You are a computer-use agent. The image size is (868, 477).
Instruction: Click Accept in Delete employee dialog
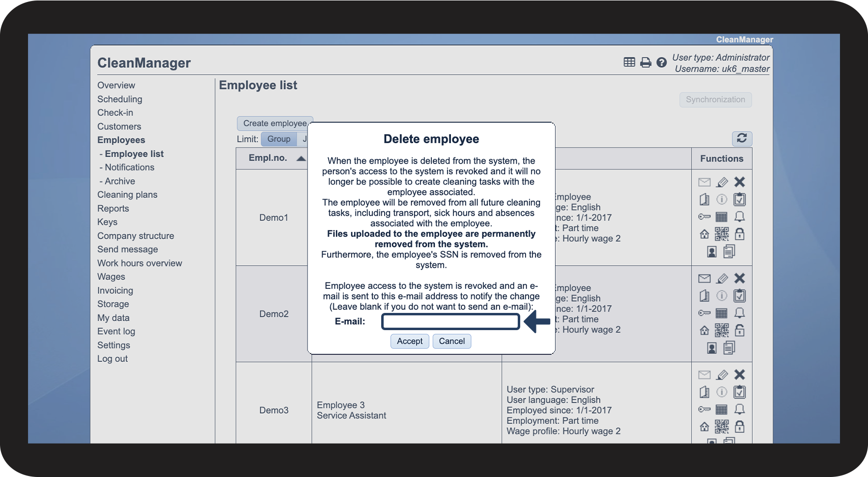(x=410, y=341)
